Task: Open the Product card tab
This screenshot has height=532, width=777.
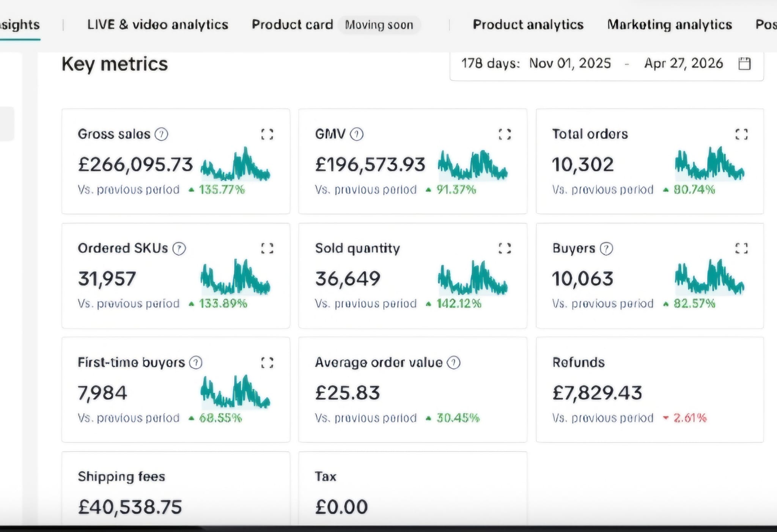Action: click(x=292, y=25)
